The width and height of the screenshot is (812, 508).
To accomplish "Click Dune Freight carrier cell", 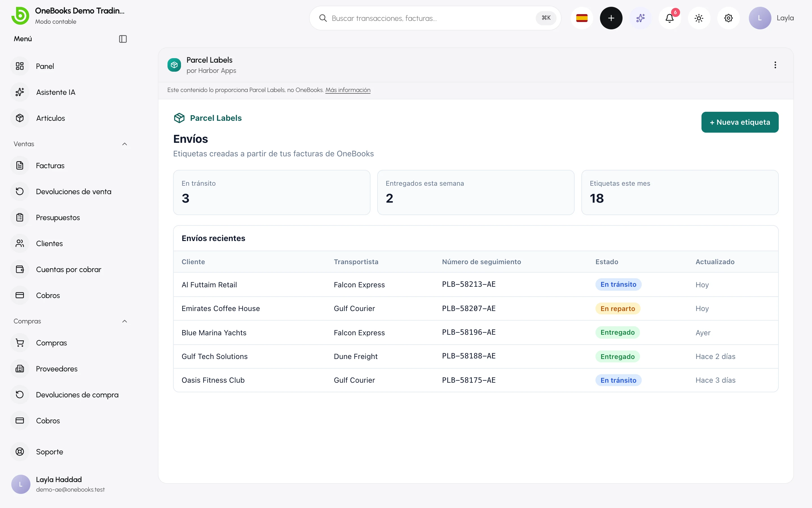I will (x=355, y=356).
